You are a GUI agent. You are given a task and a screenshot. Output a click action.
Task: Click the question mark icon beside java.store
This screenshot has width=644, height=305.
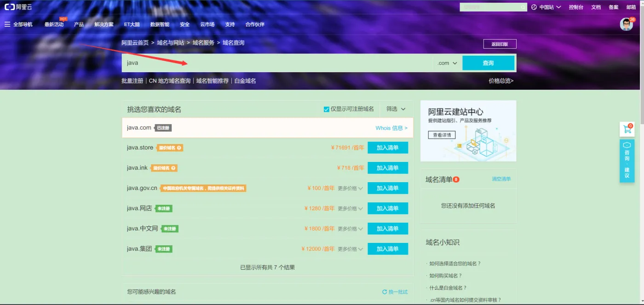pyautogui.click(x=179, y=148)
